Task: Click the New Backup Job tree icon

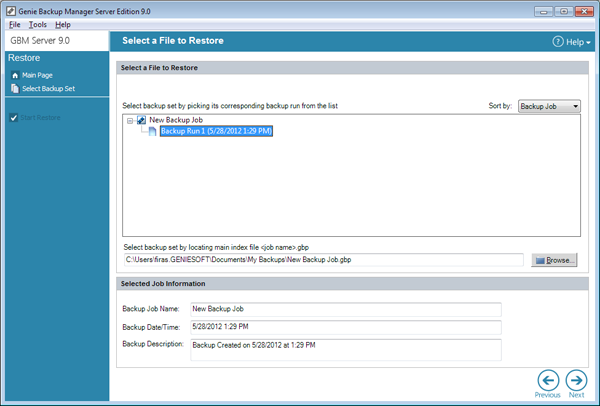Action: 141,120
